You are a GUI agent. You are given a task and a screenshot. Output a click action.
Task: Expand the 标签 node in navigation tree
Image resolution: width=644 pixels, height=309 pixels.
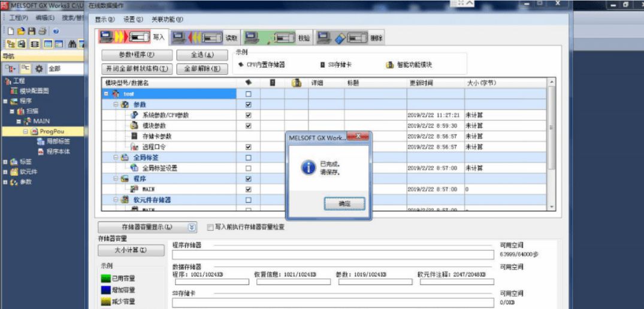pyautogui.click(x=5, y=162)
